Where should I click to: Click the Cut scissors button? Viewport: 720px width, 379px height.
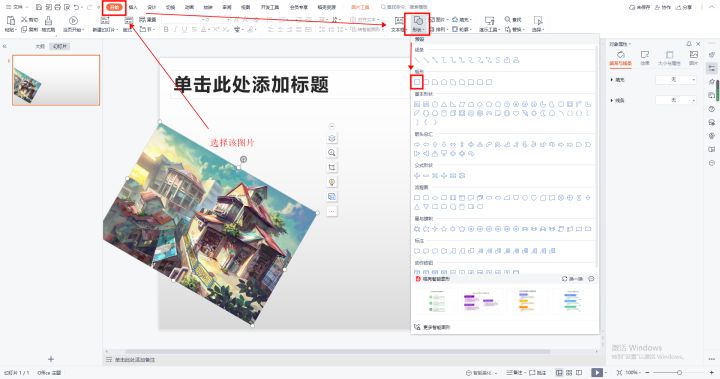[29, 20]
